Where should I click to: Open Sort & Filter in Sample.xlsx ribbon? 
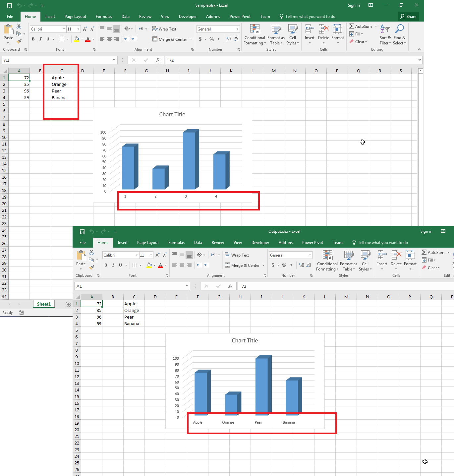pyautogui.click(x=385, y=34)
